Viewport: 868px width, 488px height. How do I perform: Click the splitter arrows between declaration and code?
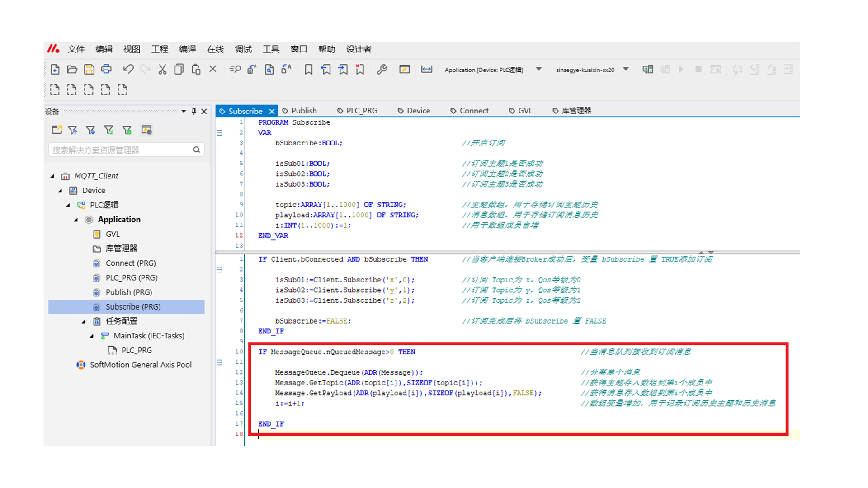coord(706,252)
